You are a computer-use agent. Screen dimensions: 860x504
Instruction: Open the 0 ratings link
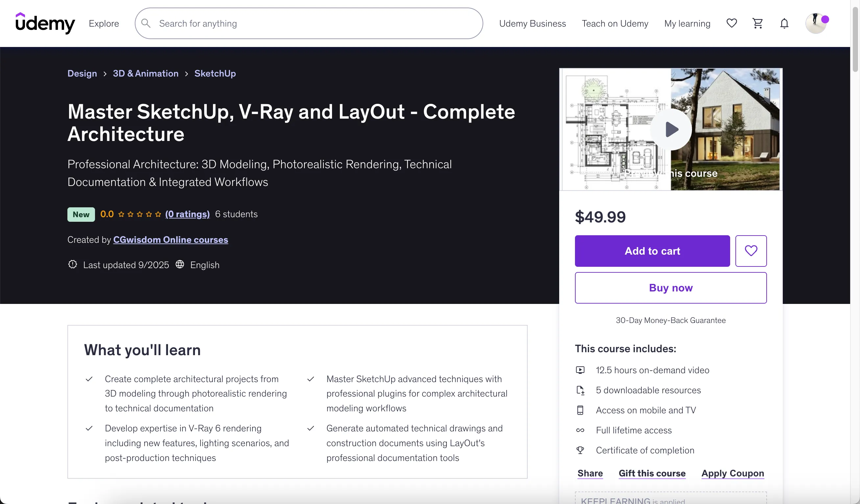187,214
